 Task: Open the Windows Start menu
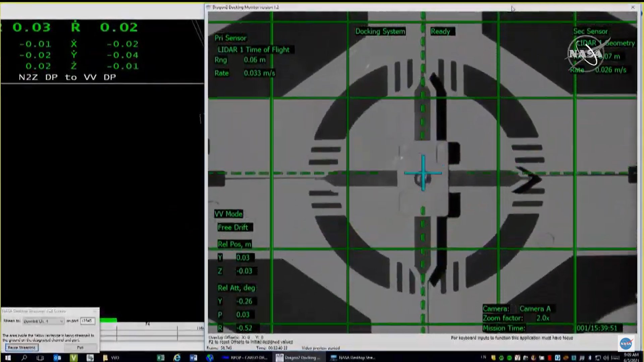pos(8,358)
